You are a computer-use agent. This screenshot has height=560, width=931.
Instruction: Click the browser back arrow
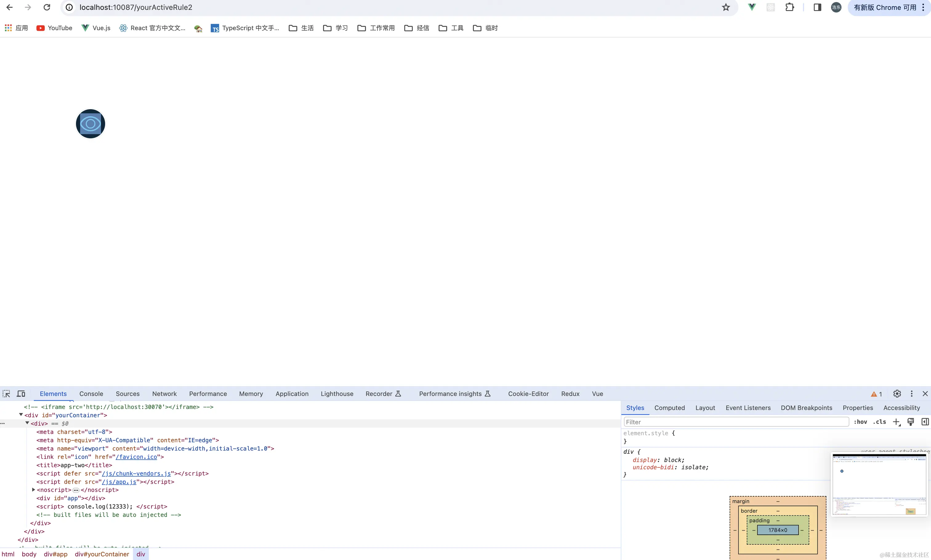[10, 7]
